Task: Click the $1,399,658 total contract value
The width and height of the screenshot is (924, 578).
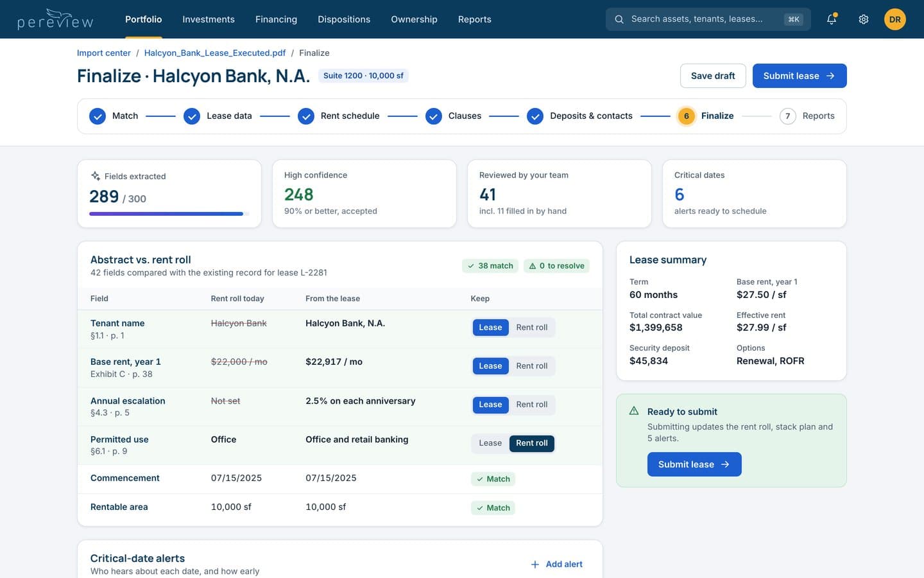Action: coord(656,328)
